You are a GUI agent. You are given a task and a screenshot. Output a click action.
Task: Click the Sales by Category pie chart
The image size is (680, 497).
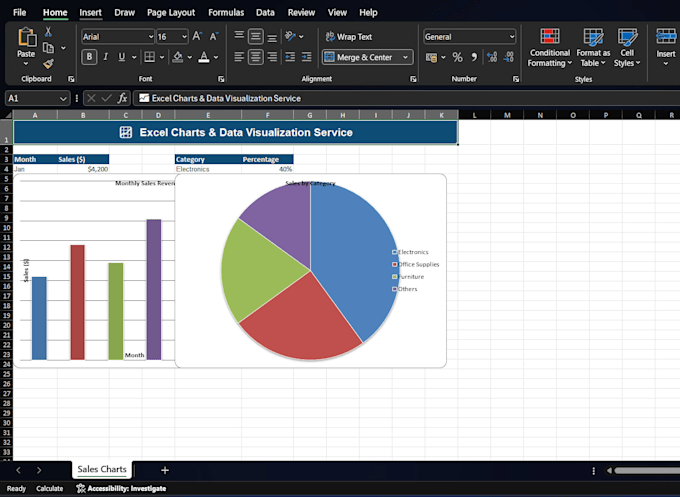(311, 271)
